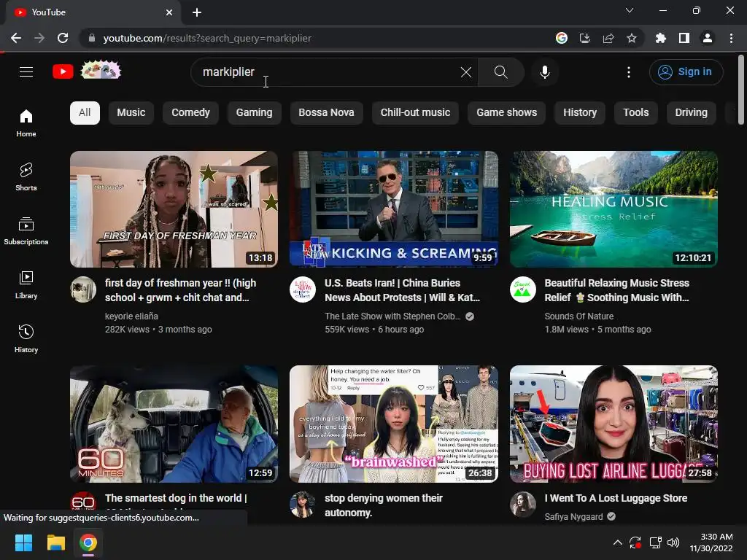
Task: Select the Driving filter chip
Action: pyautogui.click(x=692, y=113)
